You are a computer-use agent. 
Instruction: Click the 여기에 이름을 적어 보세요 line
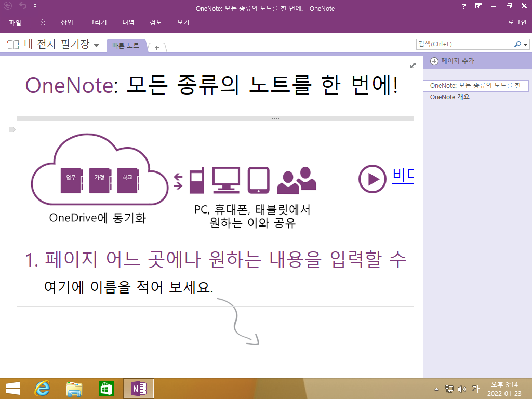tap(129, 287)
